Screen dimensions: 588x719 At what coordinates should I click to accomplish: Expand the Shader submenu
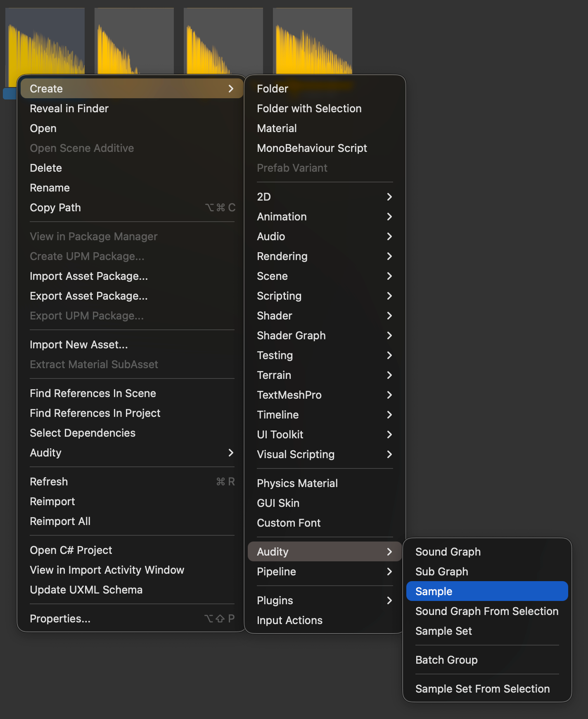pos(325,315)
